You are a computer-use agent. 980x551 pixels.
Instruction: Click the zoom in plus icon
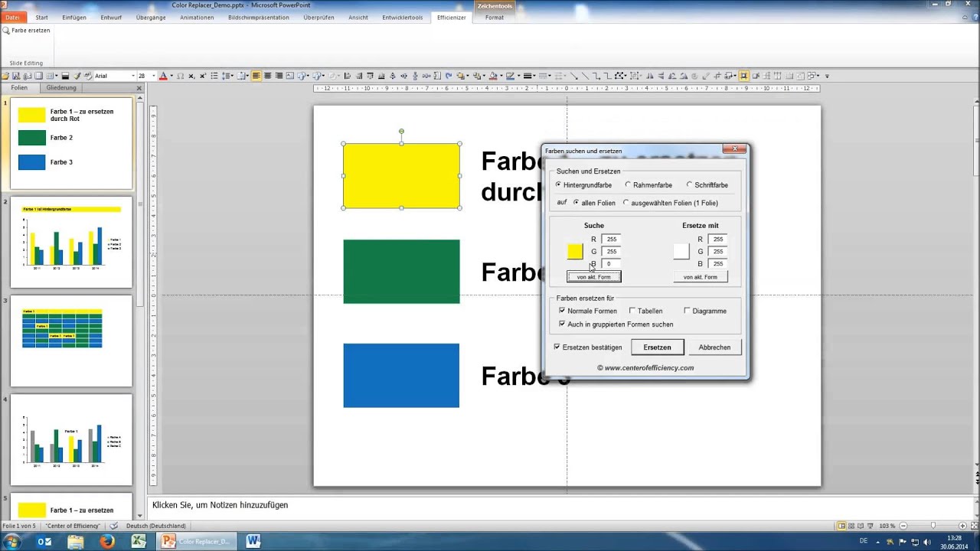click(x=962, y=526)
